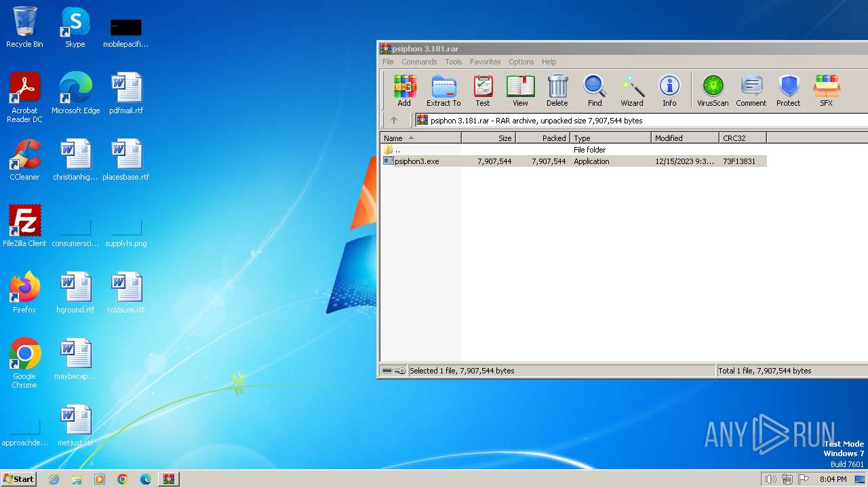This screenshot has width=868, height=488.
Task: Select the metjust.rtf desktop file
Action: pyautogui.click(x=75, y=426)
